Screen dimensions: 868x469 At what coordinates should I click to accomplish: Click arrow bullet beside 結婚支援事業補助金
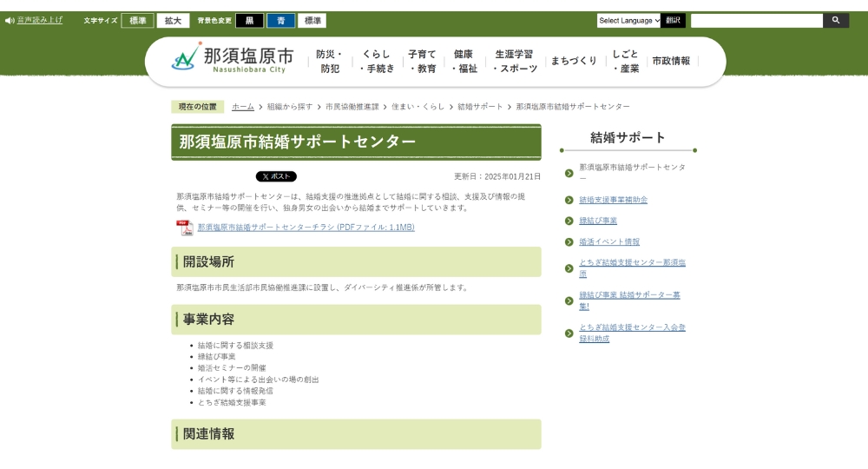click(569, 201)
